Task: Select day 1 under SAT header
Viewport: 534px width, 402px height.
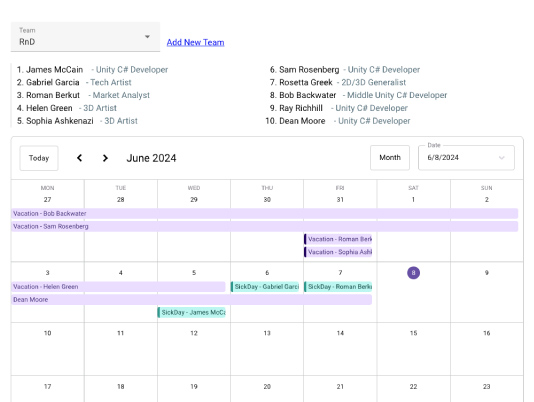Action: click(413, 199)
